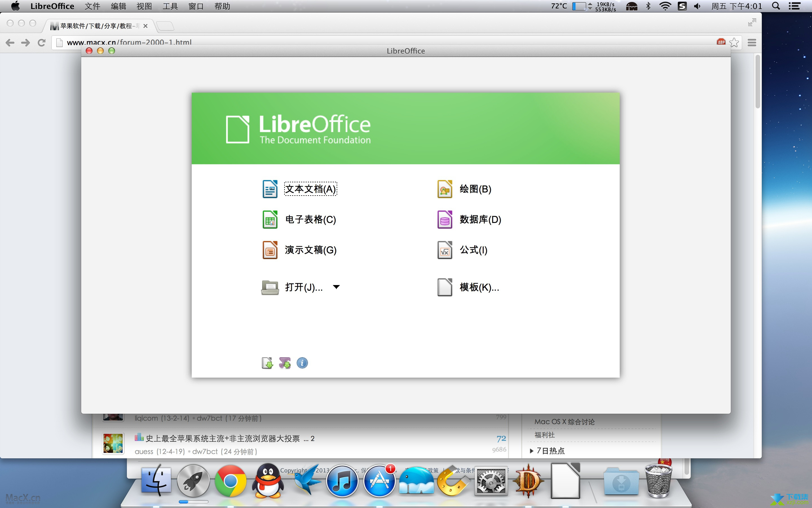This screenshot has width=812, height=508.
Task: Create a new 电子表格(C)
Action: pyautogui.click(x=310, y=219)
